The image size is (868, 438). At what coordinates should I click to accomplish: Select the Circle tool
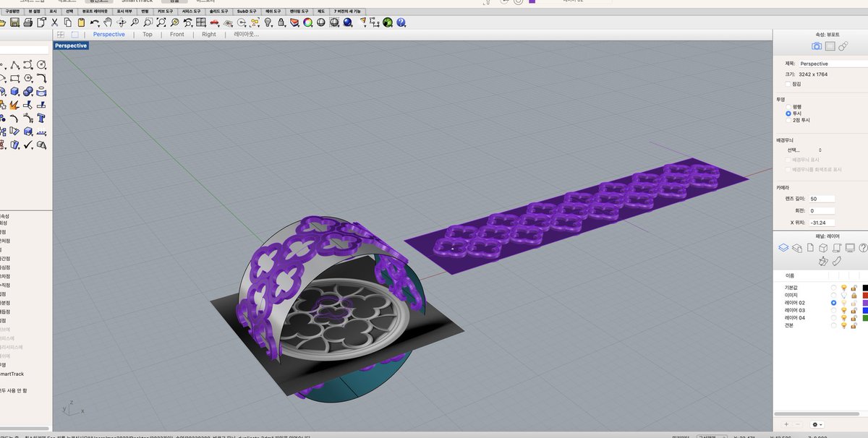point(41,65)
